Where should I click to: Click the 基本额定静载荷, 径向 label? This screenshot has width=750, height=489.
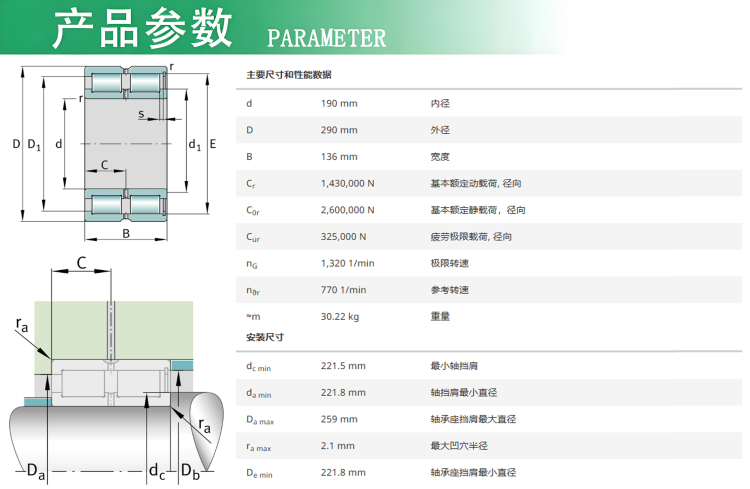coord(478,210)
